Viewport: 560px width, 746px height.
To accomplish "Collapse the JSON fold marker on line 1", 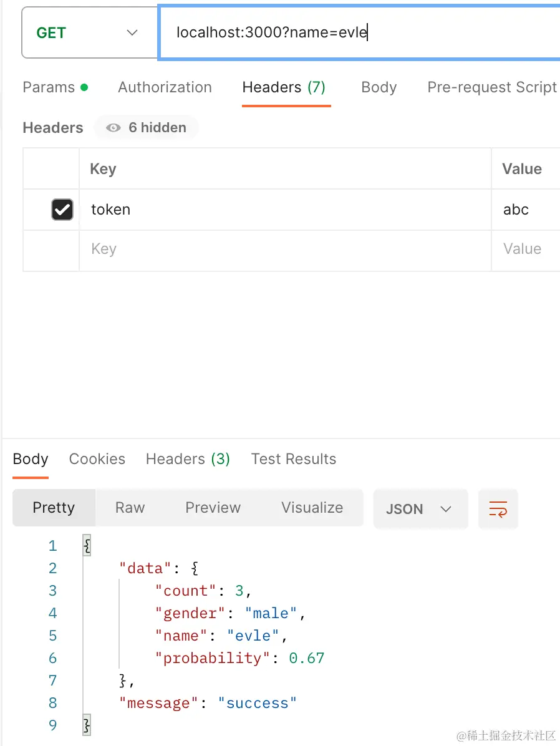I will (x=87, y=546).
